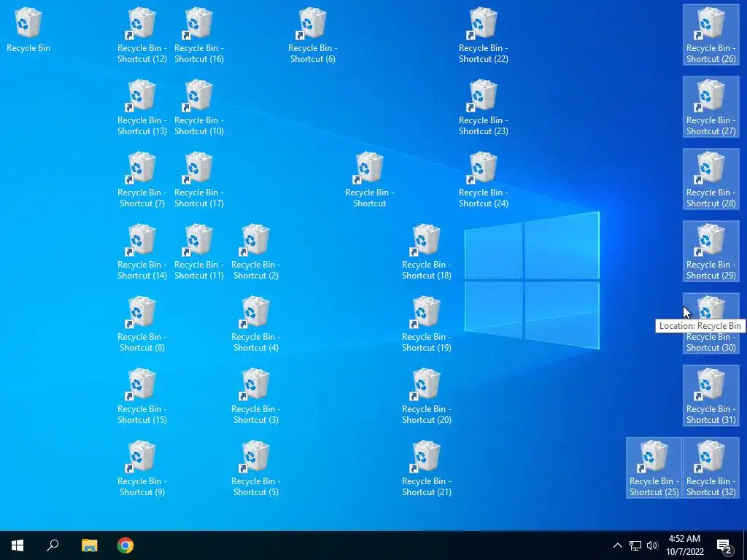This screenshot has width=747, height=560.
Task: Select Recycle Bin - Shortcut (10)
Action: [198, 108]
